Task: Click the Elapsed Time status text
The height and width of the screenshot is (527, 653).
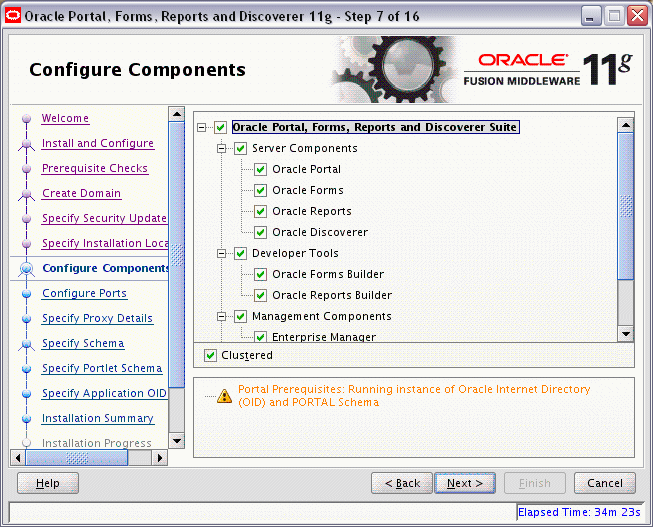Action: [579, 512]
